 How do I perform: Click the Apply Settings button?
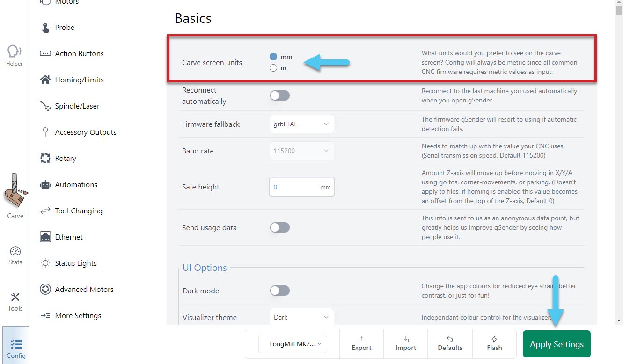coord(557,344)
